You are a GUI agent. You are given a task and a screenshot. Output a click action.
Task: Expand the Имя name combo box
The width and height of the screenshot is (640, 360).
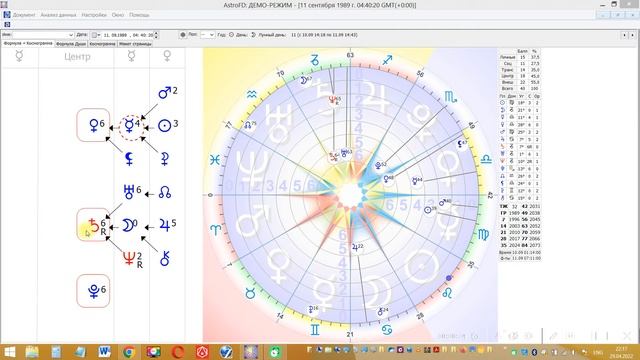coord(71,35)
